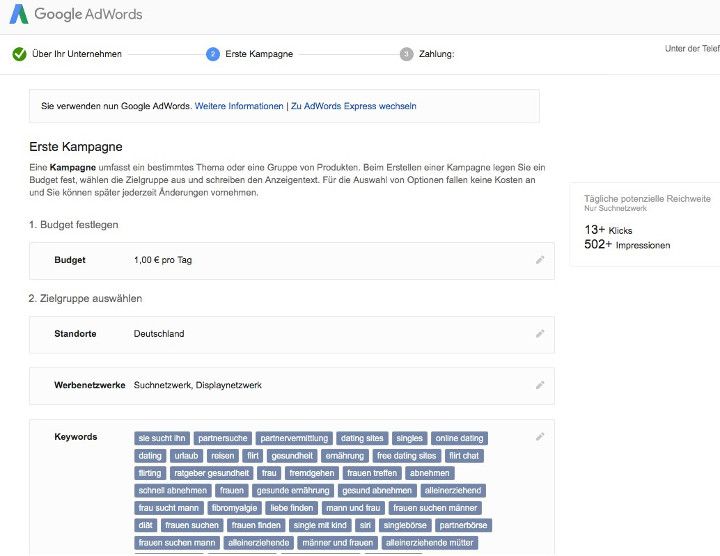Edit Werbenetzwerke with its pencil icon
Viewport: 720px width, 556px height.
point(540,385)
